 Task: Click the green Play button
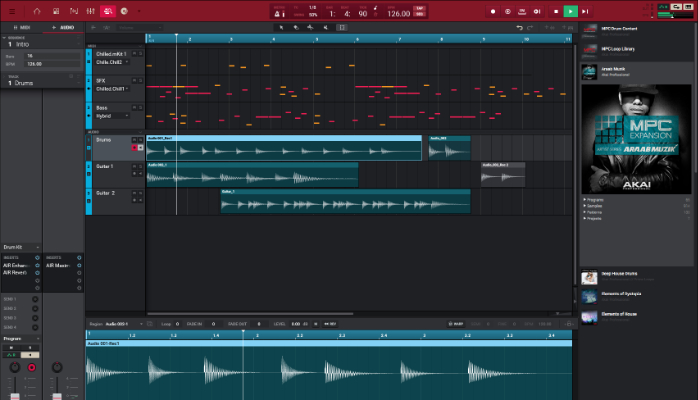click(570, 12)
